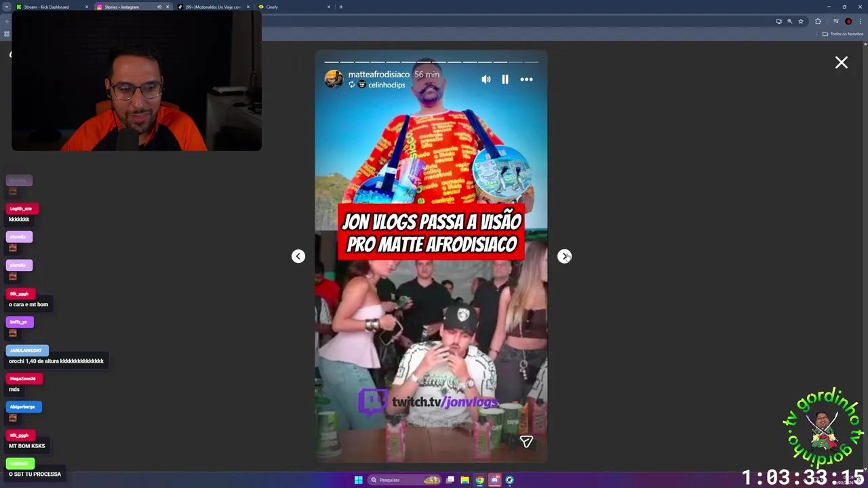The image size is (868, 488).
Task: Click chat message 'o cara e mt bom'
Action: point(28,304)
